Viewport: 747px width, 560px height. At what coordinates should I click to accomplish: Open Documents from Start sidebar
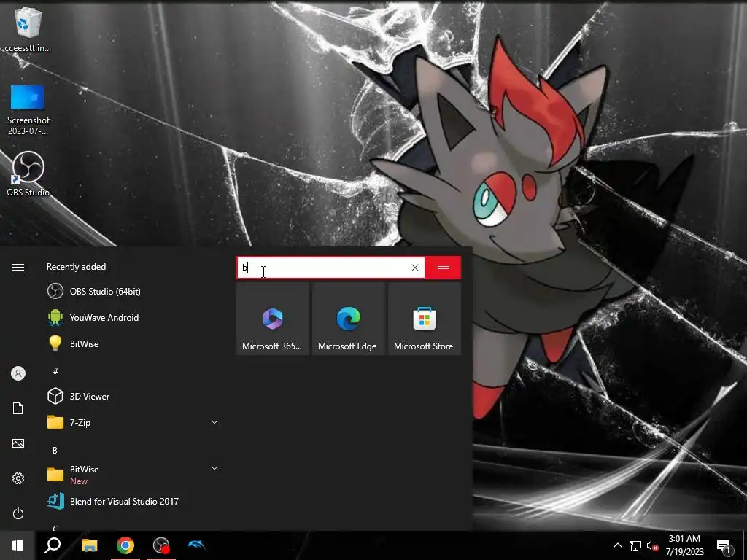pyautogui.click(x=18, y=408)
